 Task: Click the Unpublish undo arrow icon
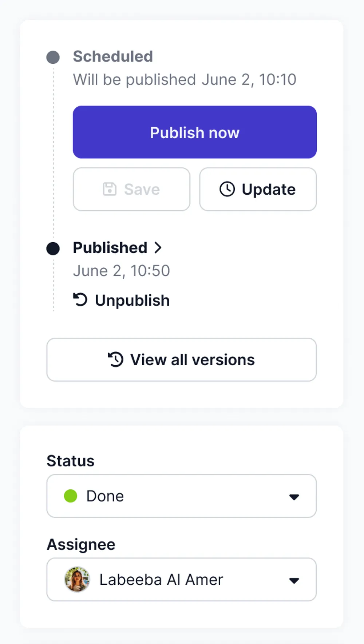(x=80, y=300)
